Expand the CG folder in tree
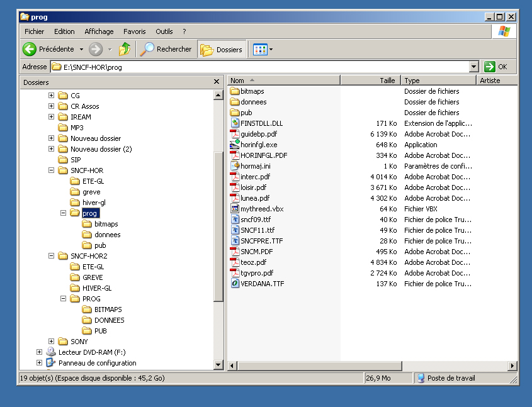The image size is (532, 407). (x=51, y=95)
